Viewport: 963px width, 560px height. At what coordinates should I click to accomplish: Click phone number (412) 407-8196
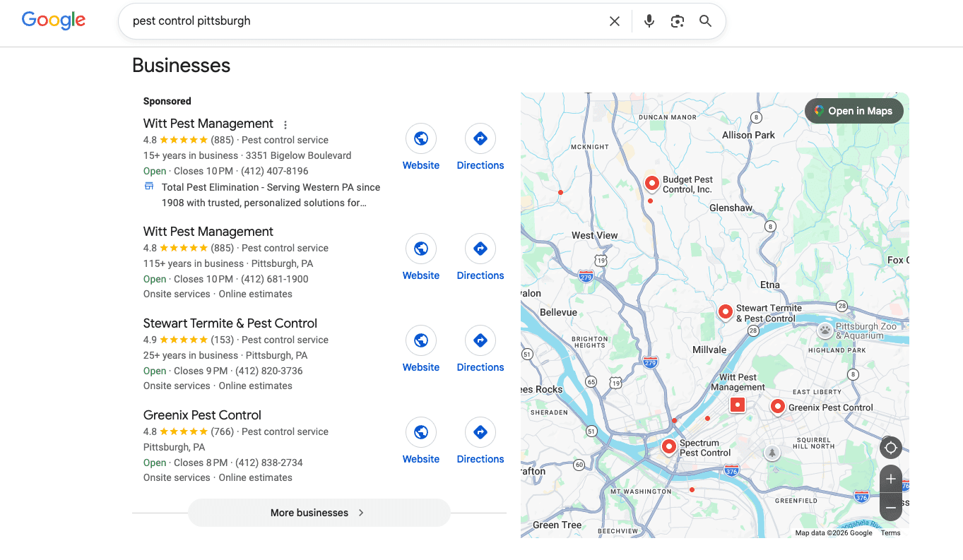275,171
